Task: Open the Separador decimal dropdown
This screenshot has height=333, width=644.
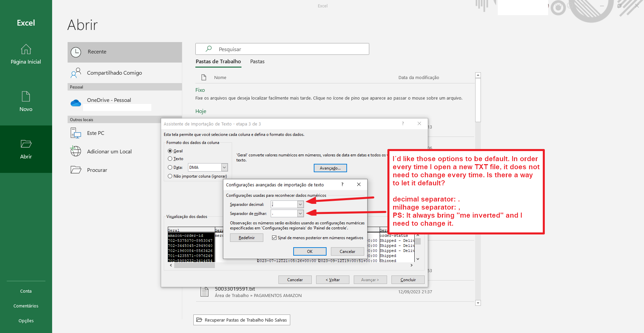Action: 300,204
